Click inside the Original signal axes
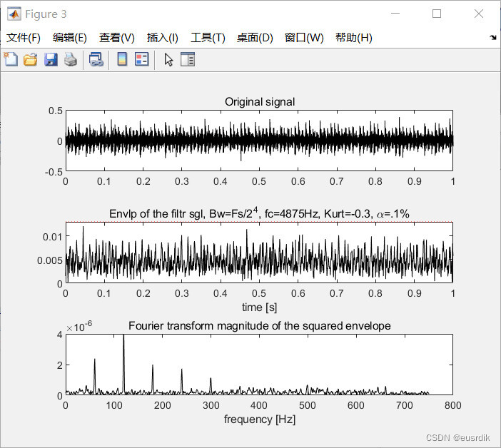The width and height of the screenshot is (501, 448). point(259,141)
